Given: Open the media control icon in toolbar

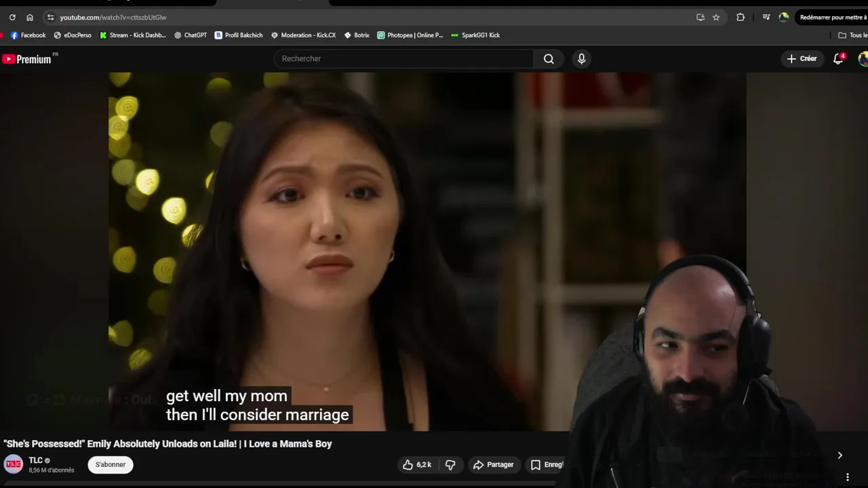Looking at the screenshot, I should (766, 18).
